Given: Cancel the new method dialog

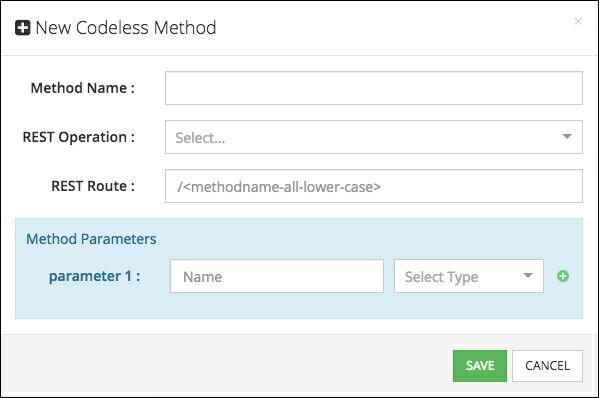Looking at the screenshot, I should 547,366.
